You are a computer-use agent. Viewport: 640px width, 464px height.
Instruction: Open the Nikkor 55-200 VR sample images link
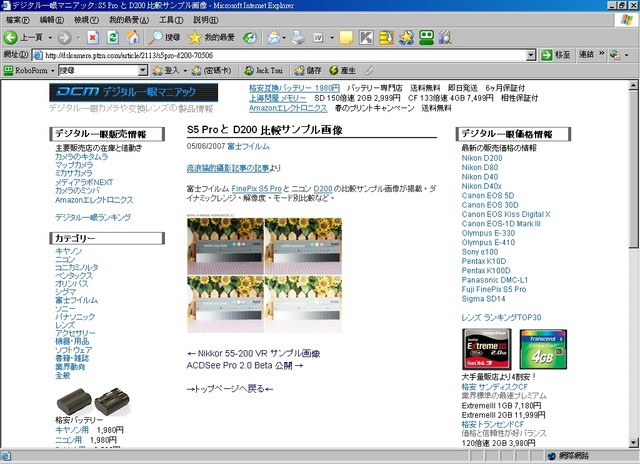tap(253, 353)
